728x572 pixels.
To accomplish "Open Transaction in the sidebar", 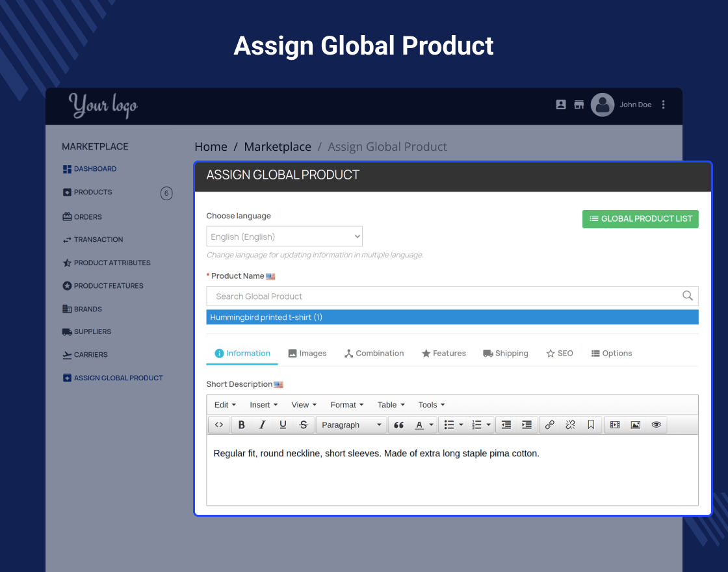I will click(93, 240).
